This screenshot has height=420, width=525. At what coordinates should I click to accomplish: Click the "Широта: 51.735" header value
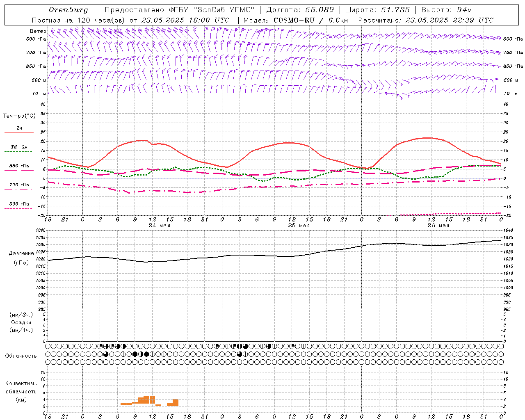click(377, 10)
